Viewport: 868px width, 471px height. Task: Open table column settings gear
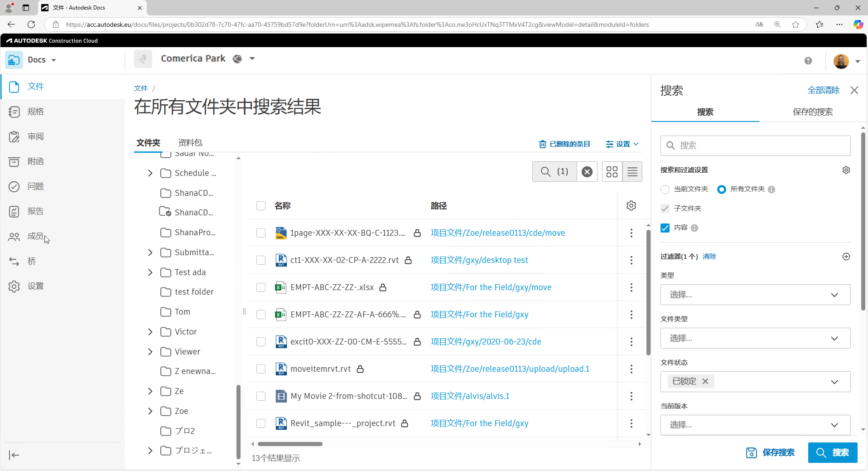[x=631, y=206]
